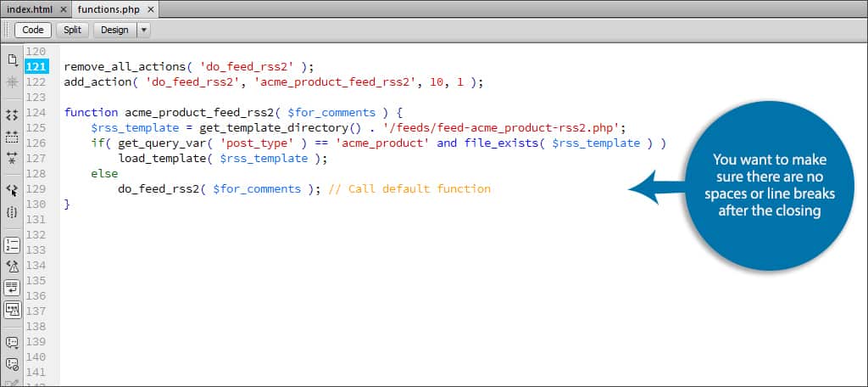Click the 'and' operator on line 126
This screenshot has width=868, height=387.
(x=447, y=143)
